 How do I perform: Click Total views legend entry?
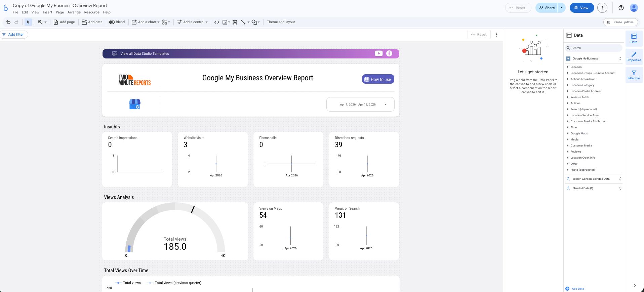click(128, 283)
